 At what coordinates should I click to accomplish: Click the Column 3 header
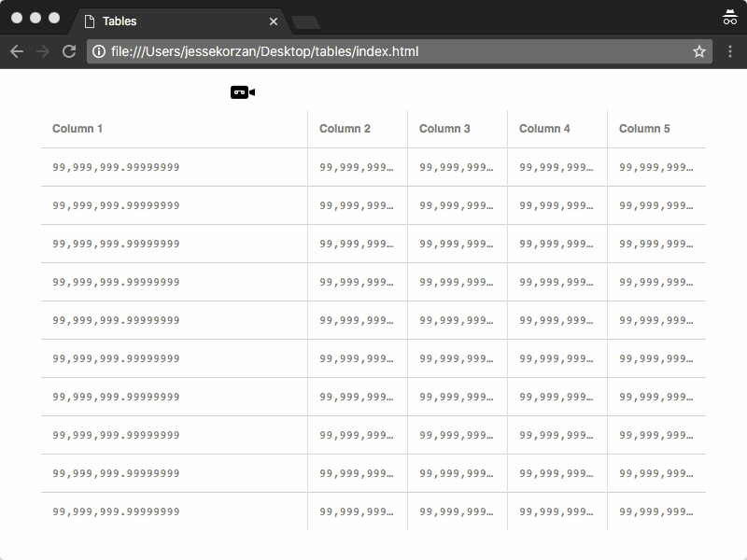(x=444, y=129)
